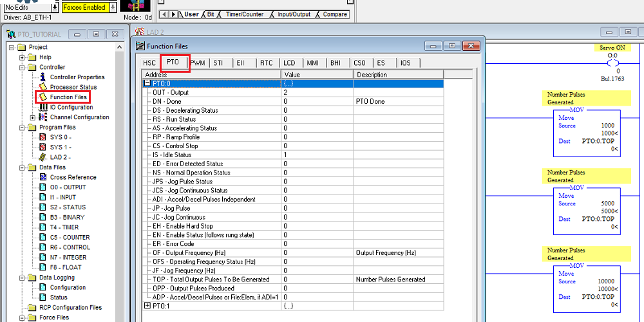Click the LAD 2 ladder file icon

coord(43,157)
